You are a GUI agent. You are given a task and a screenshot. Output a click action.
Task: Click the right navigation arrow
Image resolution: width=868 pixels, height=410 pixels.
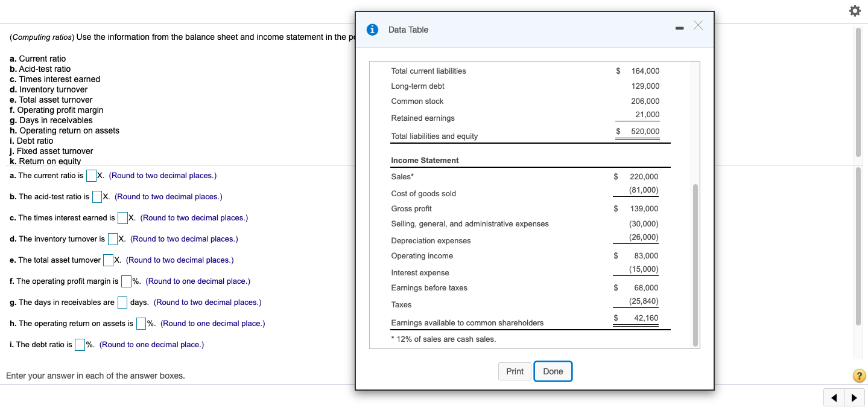pos(855,398)
